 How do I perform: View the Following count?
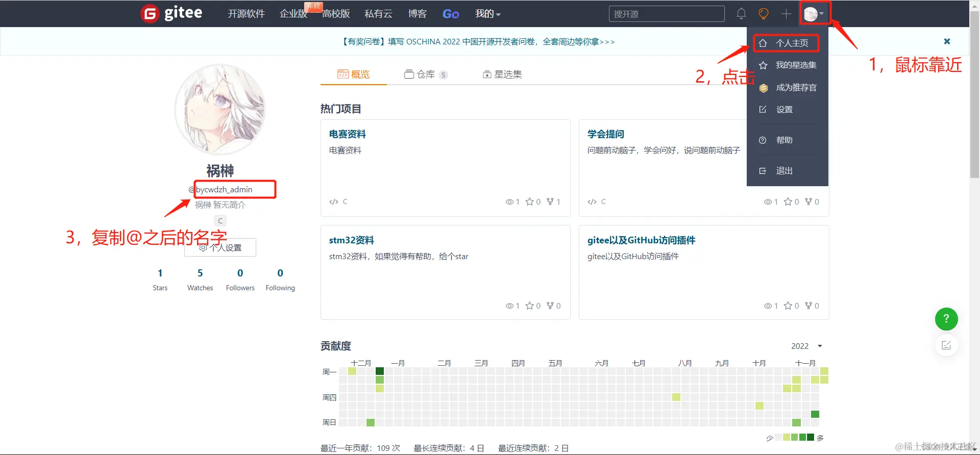coord(280,273)
